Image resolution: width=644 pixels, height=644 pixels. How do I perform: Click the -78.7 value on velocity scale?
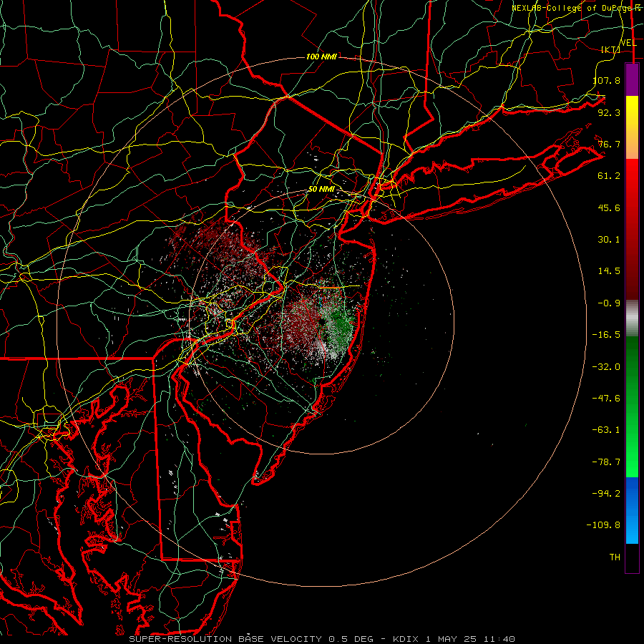click(606, 462)
